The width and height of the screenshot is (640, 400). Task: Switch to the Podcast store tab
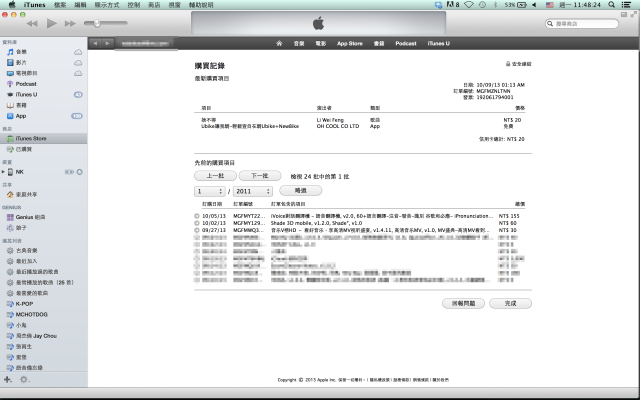tap(406, 43)
